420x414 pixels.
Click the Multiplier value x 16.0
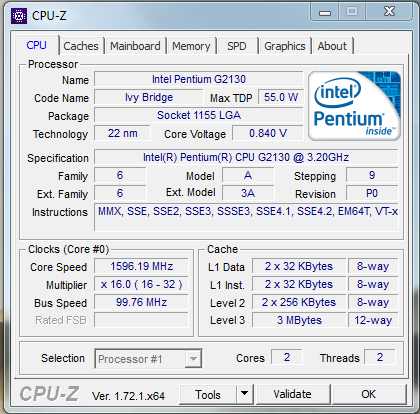tap(141, 284)
